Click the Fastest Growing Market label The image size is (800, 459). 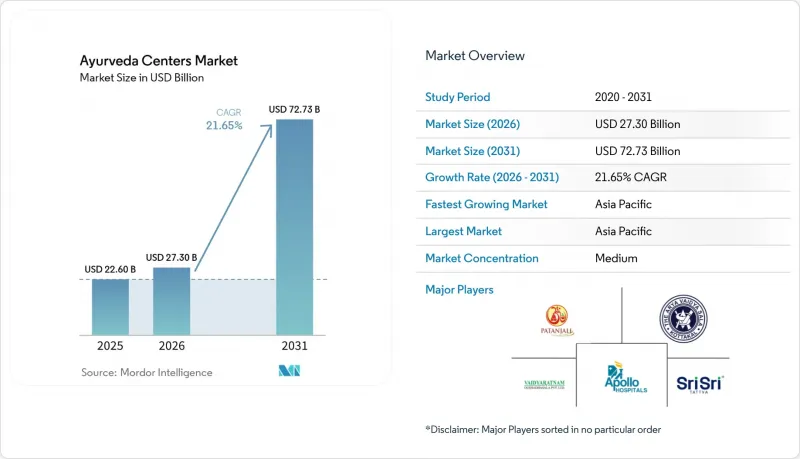486,204
